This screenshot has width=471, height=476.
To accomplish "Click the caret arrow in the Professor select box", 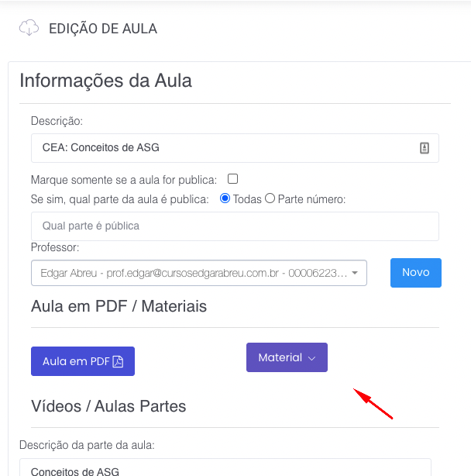I will 355,273.
